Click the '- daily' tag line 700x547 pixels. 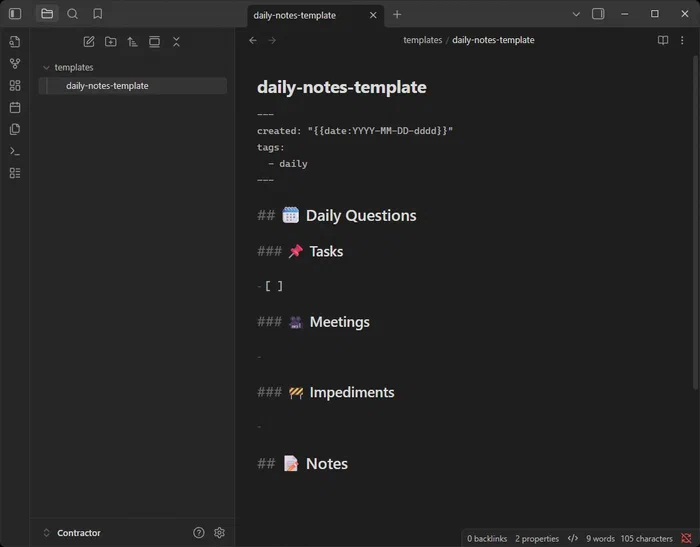[x=288, y=164]
